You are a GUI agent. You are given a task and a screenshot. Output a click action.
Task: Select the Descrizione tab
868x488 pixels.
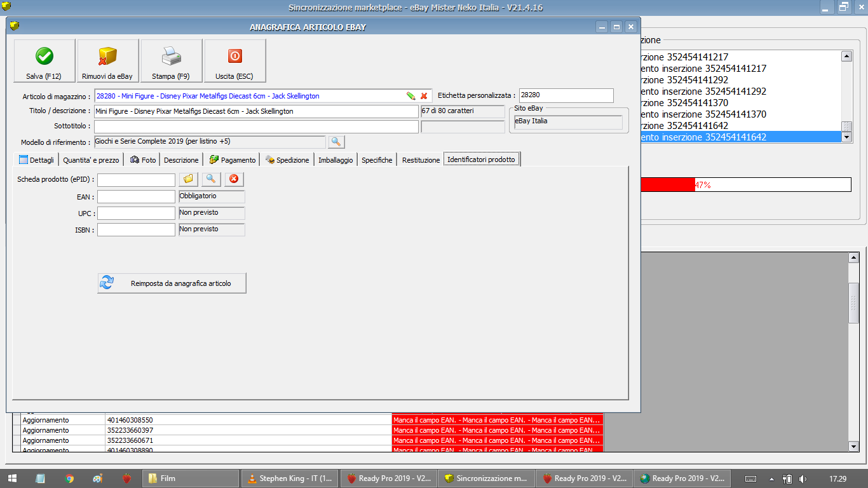pos(181,160)
